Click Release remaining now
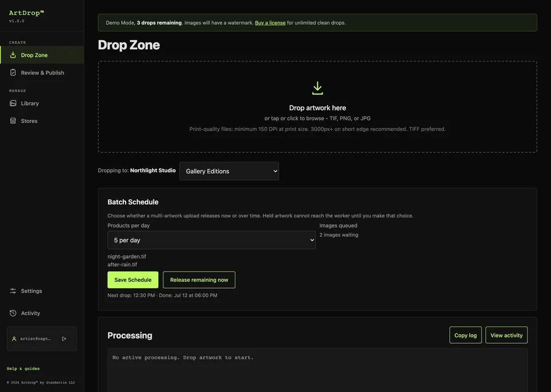Image resolution: width=551 pixels, height=392 pixels. tap(199, 280)
